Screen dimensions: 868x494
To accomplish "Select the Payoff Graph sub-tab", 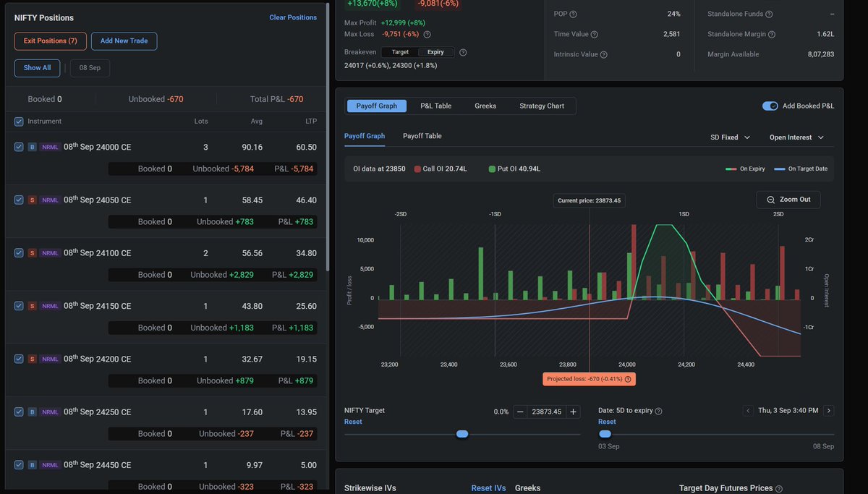I will pos(365,136).
